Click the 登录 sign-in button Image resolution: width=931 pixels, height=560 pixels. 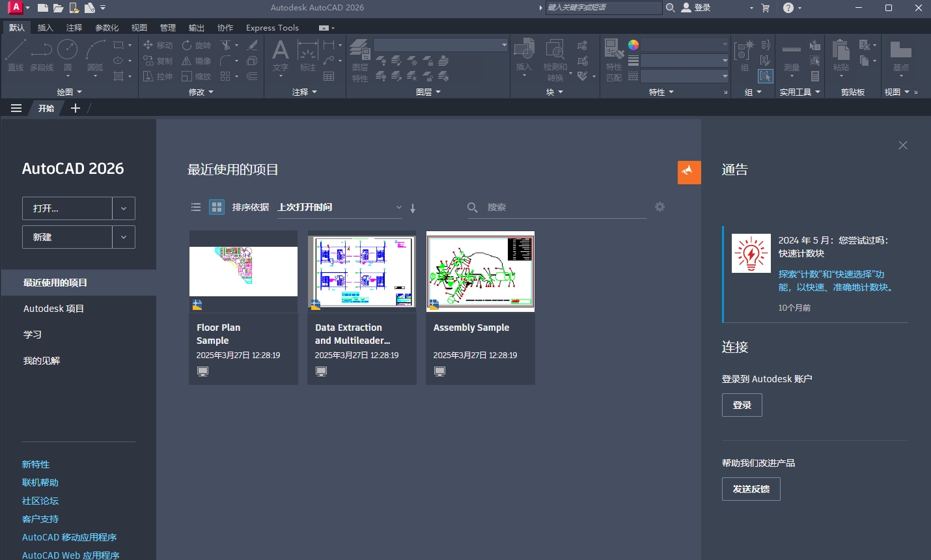[742, 404]
